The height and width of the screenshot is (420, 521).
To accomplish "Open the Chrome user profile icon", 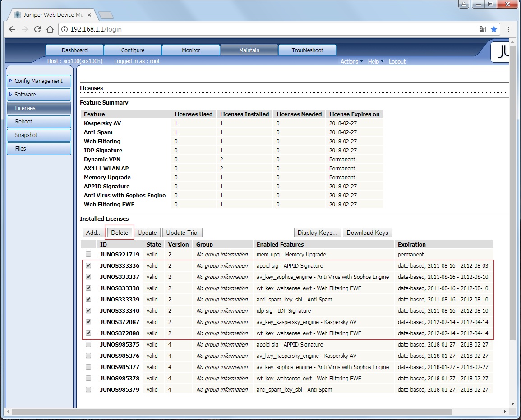I will point(464,4).
